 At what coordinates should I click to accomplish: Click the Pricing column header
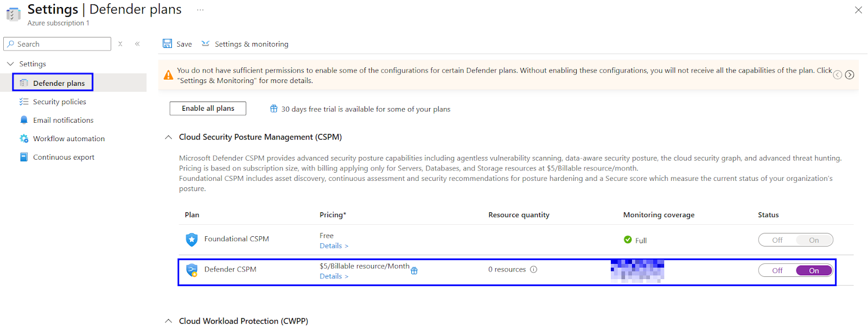point(333,215)
